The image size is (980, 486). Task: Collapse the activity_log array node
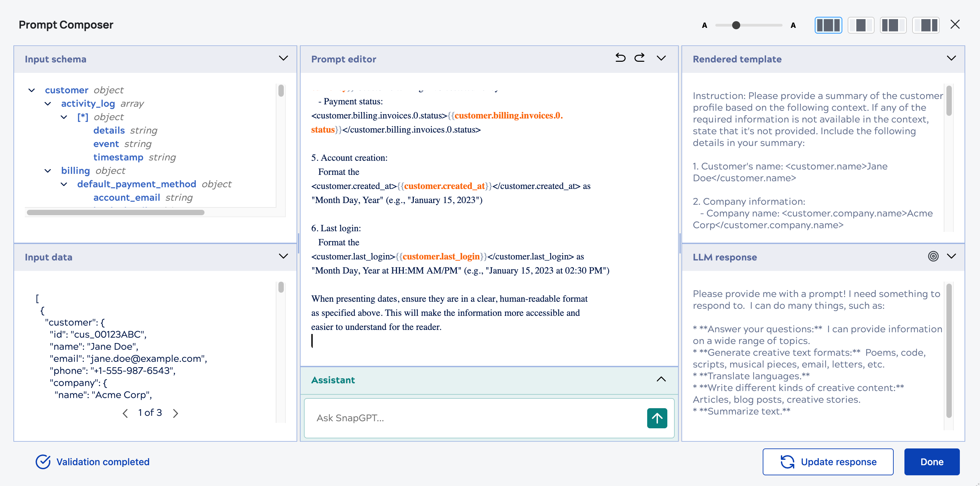coord(48,104)
